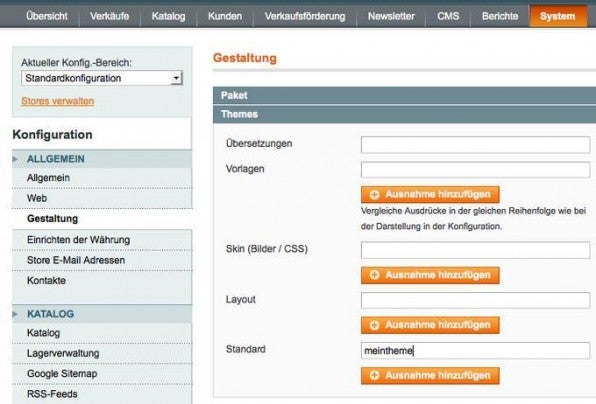Open the Katalog top menu
This screenshot has width=596, height=404.
click(168, 16)
